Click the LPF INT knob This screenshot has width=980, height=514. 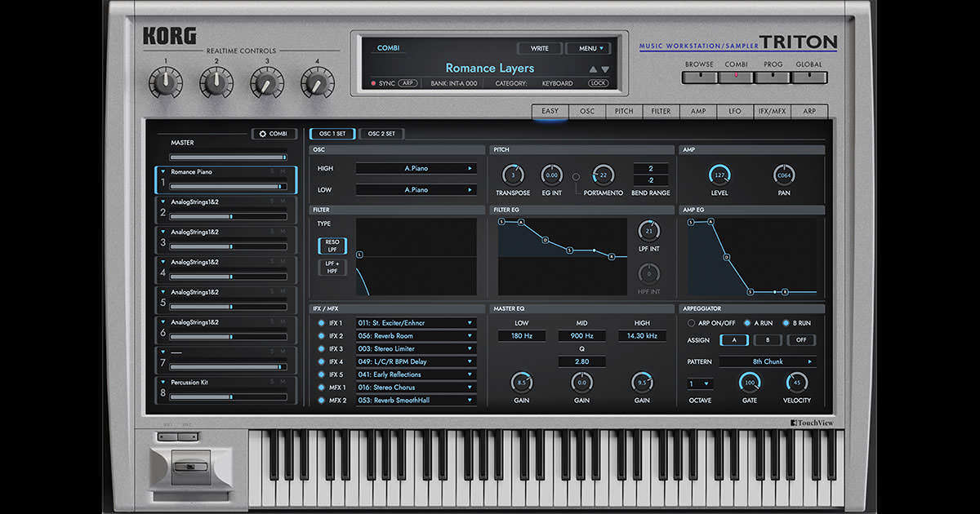point(649,231)
